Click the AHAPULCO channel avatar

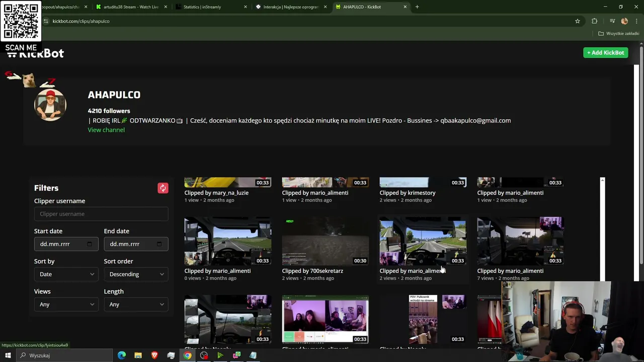coord(50,105)
